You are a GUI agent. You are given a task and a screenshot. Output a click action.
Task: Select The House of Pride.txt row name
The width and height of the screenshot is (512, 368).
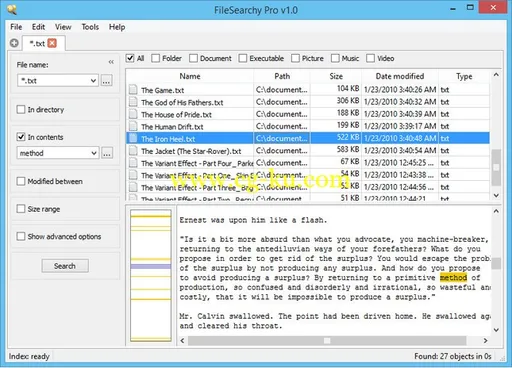coord(176,115)
